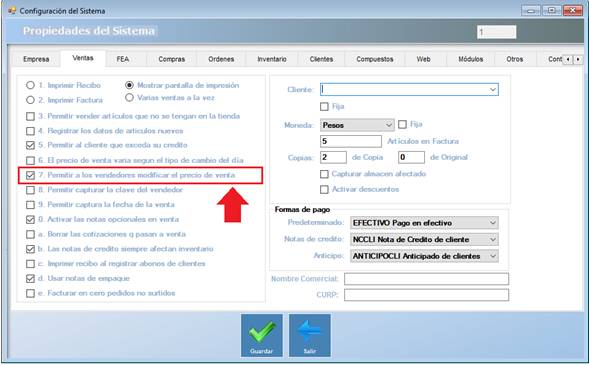The width and height of the screenshot is (589, 365).
Task: Check the Fija box under Cliente
Action: pyautogui.click(x=324, y=107)
